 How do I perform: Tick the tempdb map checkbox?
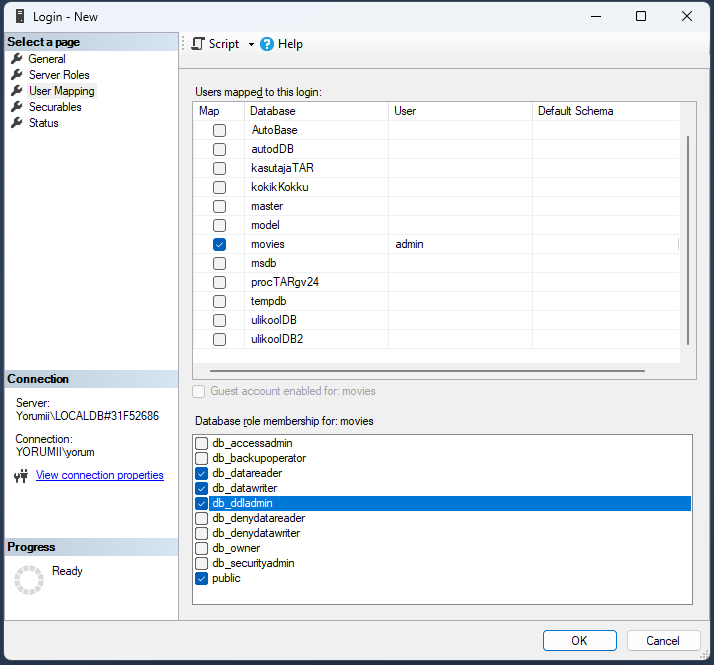tap(219, 302)
